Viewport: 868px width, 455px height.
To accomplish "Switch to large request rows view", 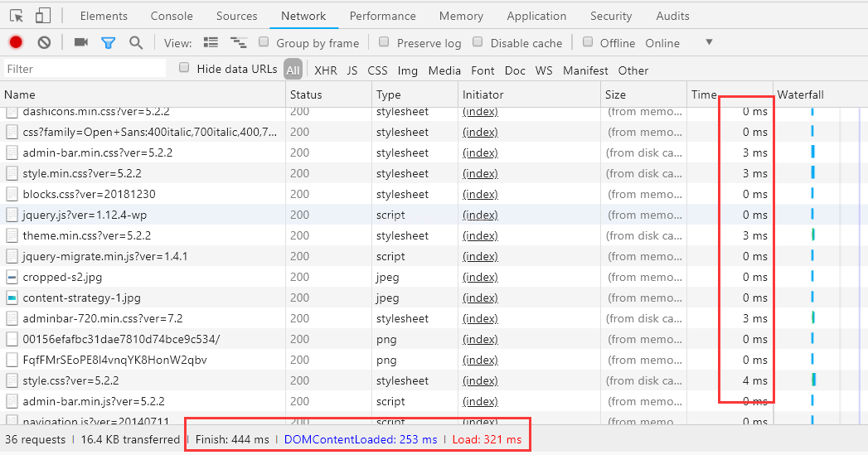I will pyautogui.click(x=211, y=43).
